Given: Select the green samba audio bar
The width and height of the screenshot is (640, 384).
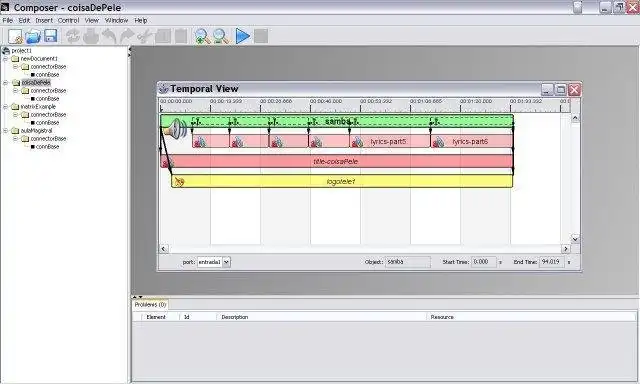Looking at the screenshot, I should [x=337, y=121].
